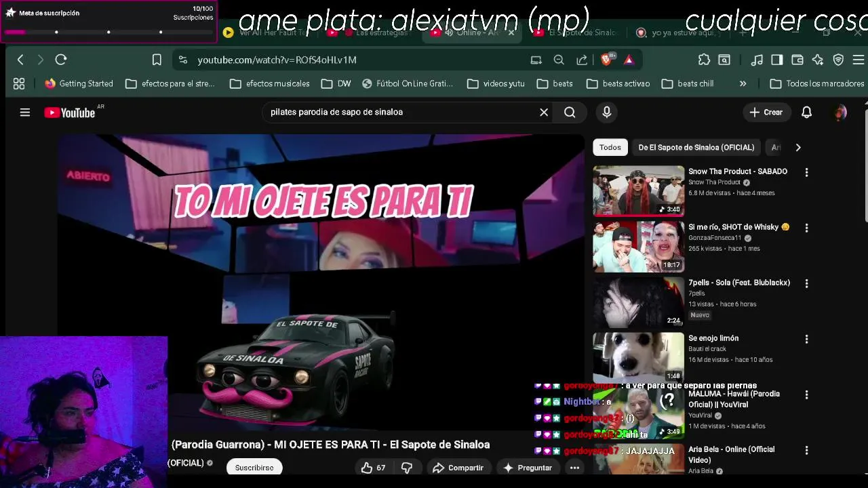Open options for MALUMA Hawái parody video
868x488 pixels.
806,394
